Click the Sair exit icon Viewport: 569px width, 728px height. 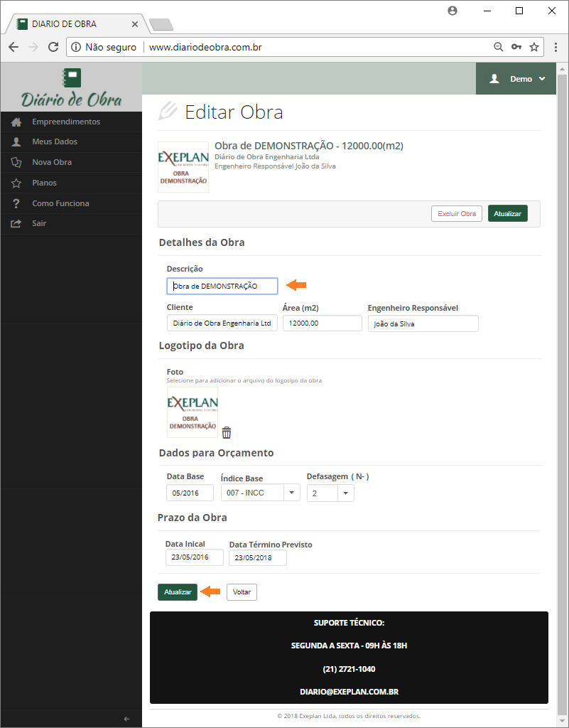pyautogui.click(x=16, y=224)
